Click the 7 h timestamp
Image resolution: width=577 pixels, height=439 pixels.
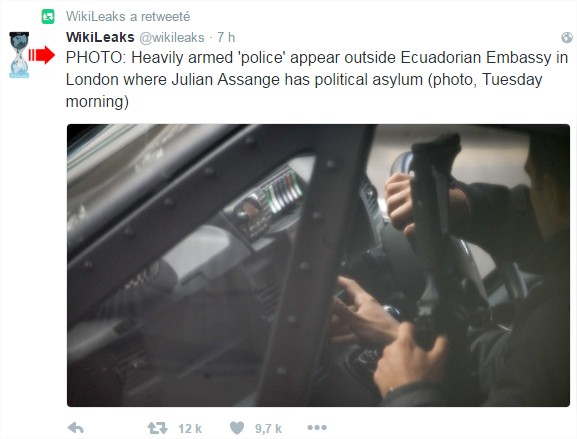[226, 37]
